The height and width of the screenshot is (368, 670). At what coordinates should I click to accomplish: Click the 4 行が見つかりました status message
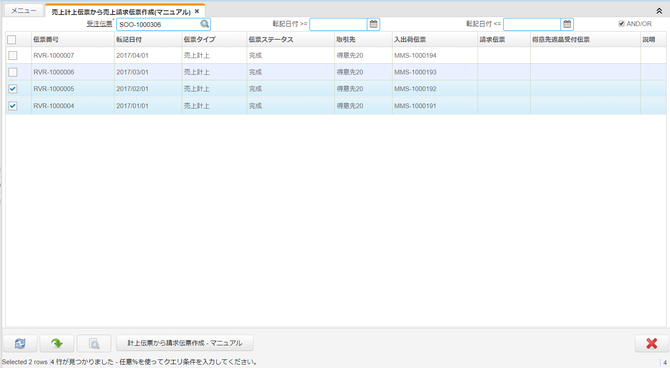coord(154,362)
